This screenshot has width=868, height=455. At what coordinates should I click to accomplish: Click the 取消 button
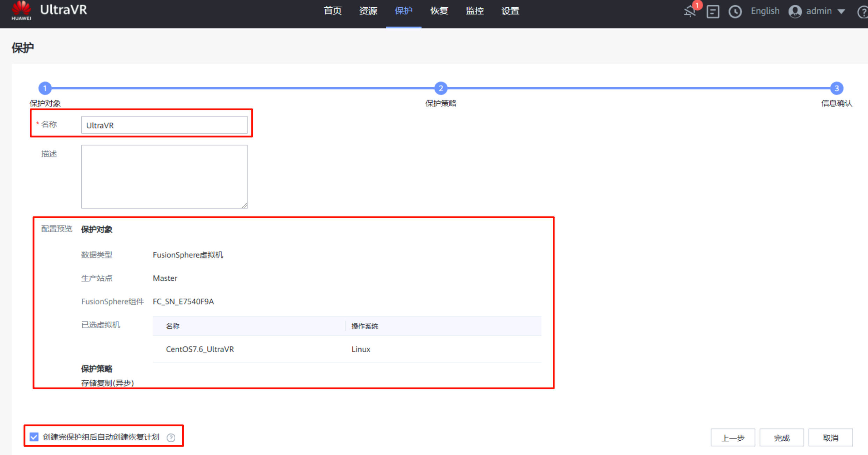[x=830, y=438]
